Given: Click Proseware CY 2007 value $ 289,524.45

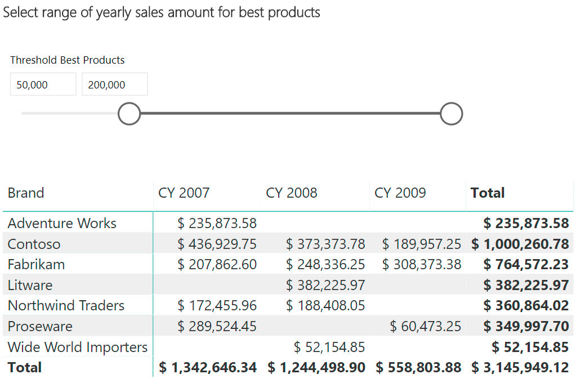Looking at the screenshot, I should [217, 327].
